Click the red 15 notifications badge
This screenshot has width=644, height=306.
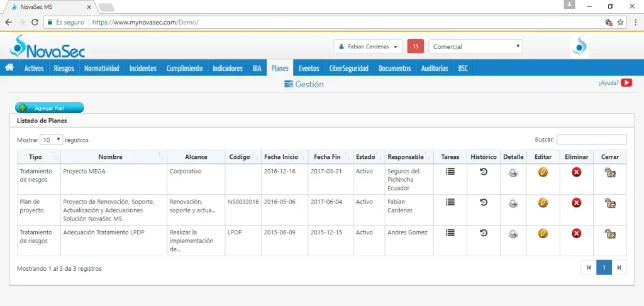point(415,46)
